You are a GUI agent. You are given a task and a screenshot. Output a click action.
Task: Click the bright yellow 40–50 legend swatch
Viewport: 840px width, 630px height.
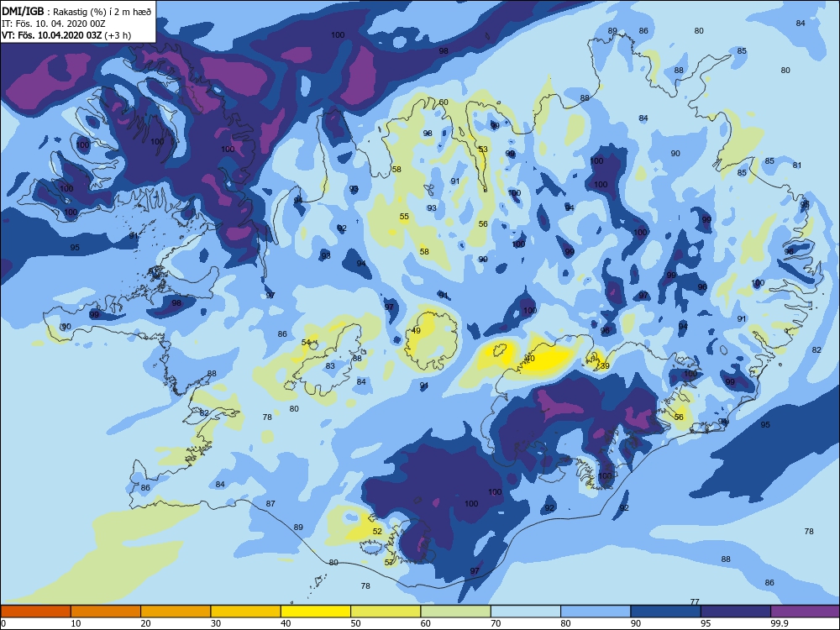pos(316,612)
